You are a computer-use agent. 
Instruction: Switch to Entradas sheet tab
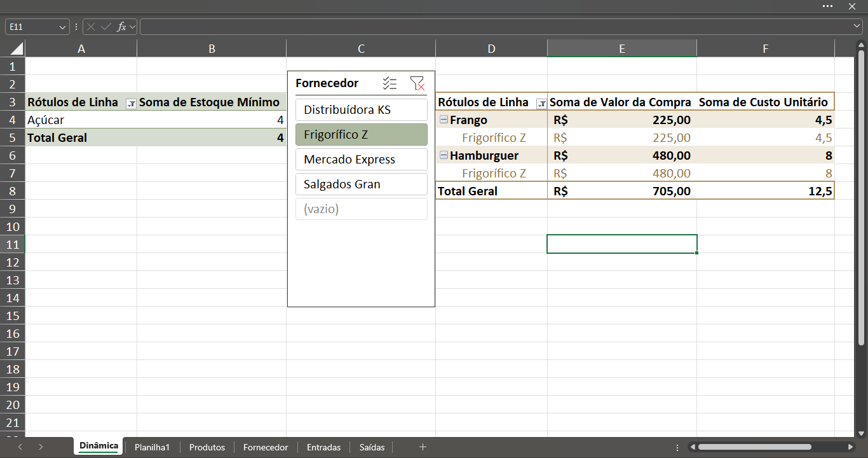pyautogui.click(x=323, y=447)
